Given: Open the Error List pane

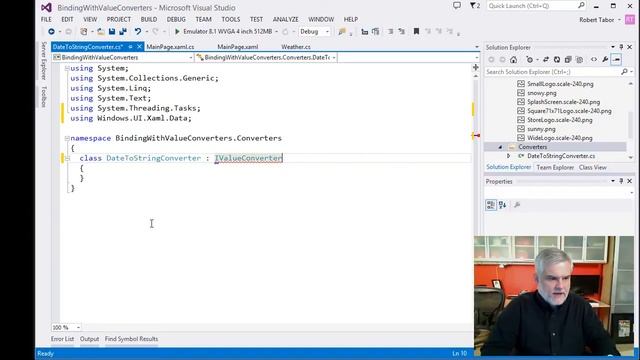Looking at the screenshot, I should click(62, 339).
